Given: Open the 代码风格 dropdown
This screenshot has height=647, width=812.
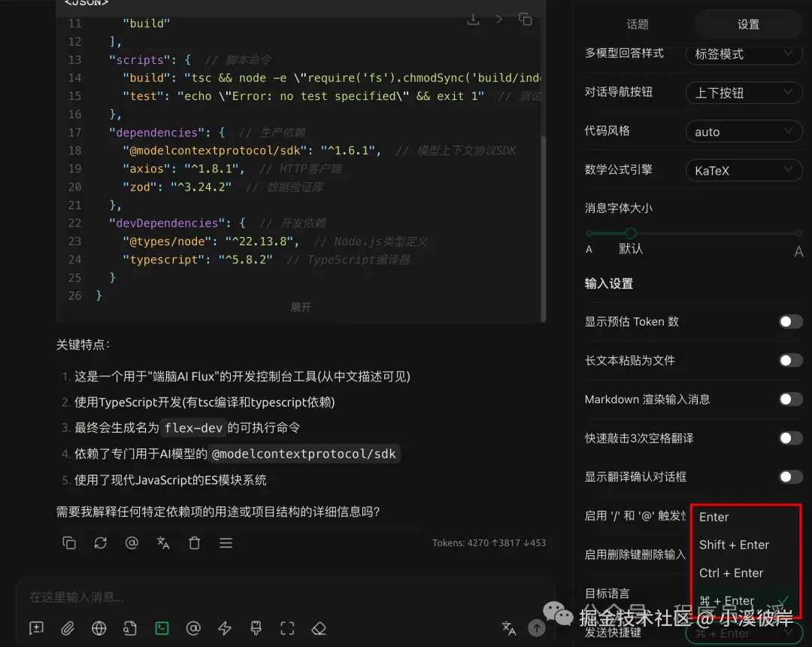Looking at the screenshot, I should [744, 131].
